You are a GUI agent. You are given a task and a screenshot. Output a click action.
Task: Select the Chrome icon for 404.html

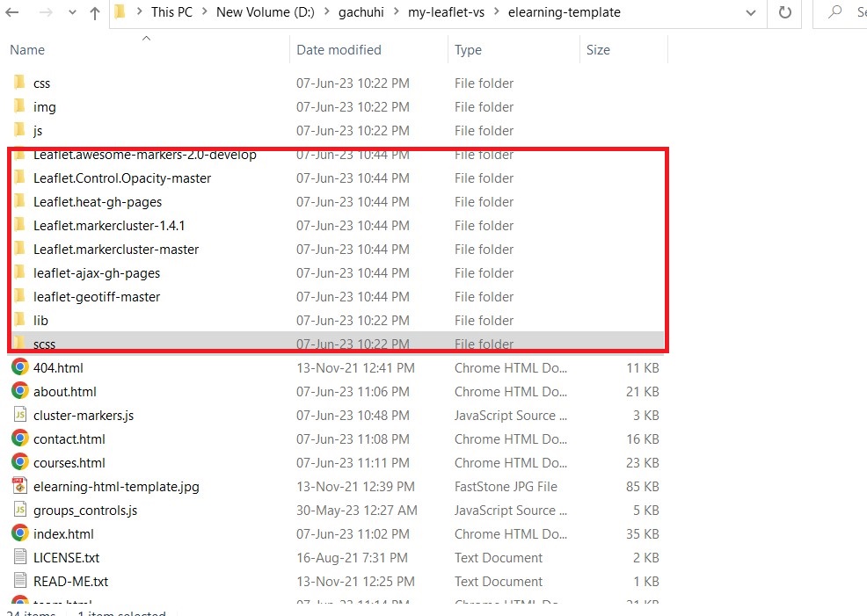(x=20, y=367)
